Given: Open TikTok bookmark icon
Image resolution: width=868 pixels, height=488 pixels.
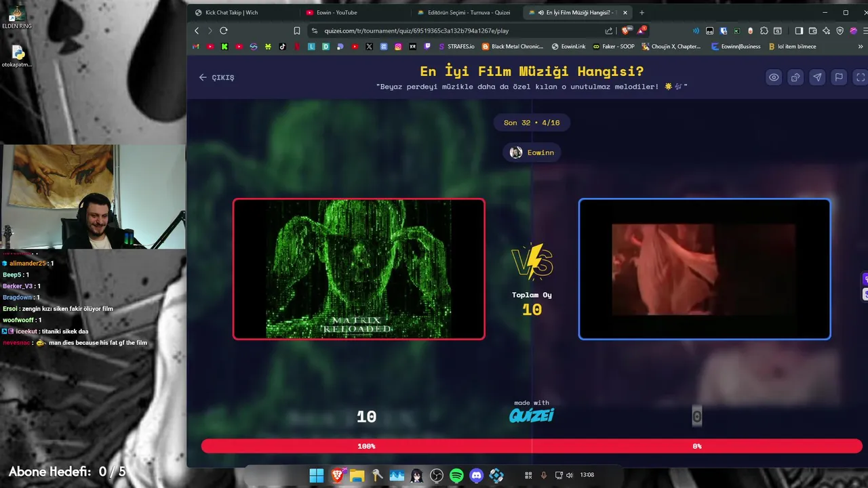Looking at the screenshot, I should (282, 47).
